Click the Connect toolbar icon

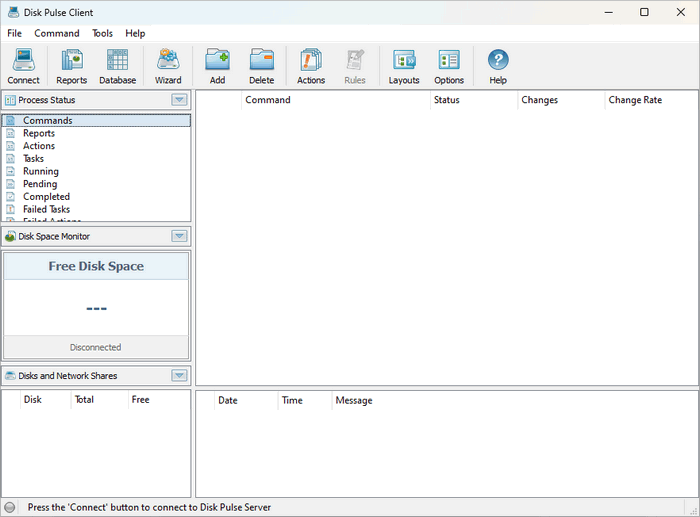point(23,66)
